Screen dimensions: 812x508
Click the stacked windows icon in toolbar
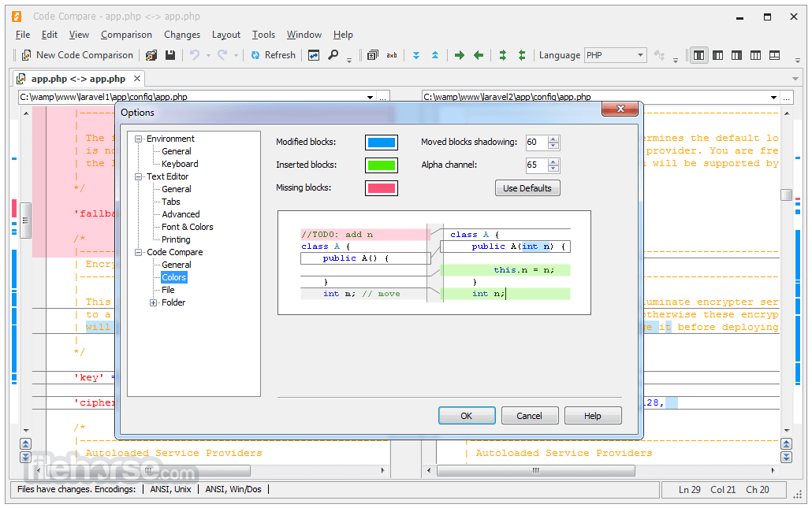pyautogui.click(x=372, y=55)
